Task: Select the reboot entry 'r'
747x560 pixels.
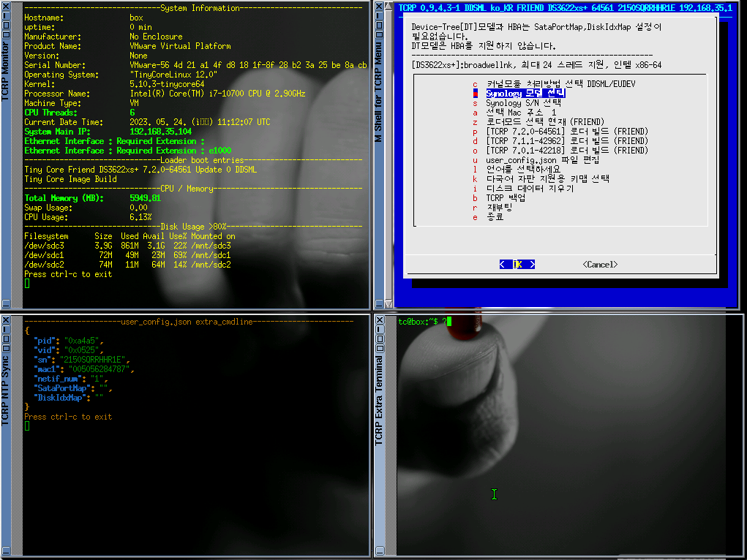Action: point(492,208)
